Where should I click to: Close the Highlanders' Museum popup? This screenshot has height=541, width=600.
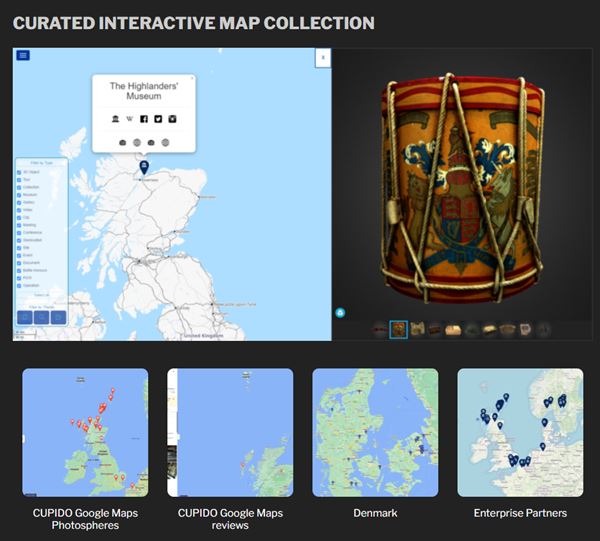tap(193, 78)
